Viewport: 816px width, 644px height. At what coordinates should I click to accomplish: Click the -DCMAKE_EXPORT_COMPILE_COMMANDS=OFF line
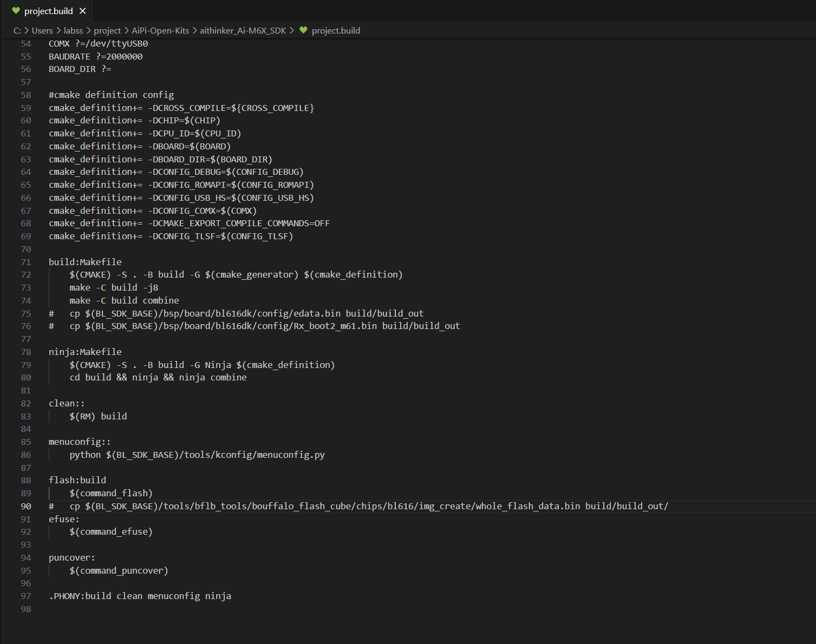[x=189, y=224]
